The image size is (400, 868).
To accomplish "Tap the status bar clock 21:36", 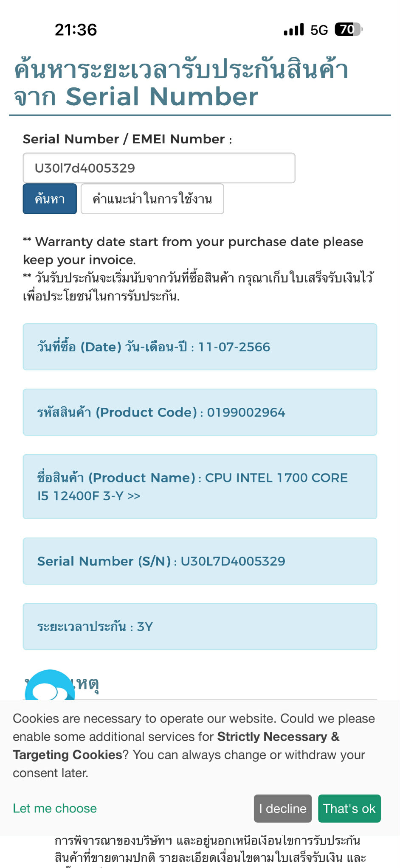I will (x=76, y=30).
